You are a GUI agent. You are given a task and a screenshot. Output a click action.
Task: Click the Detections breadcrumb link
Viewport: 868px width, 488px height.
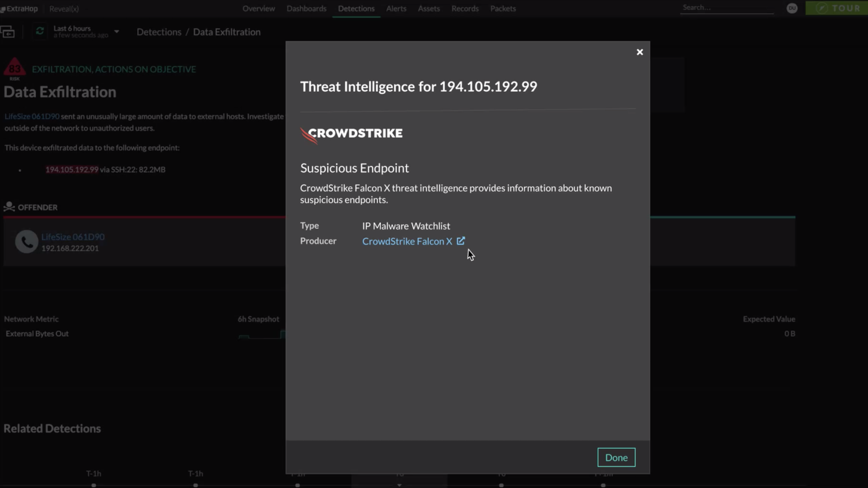tap(159, 32)
